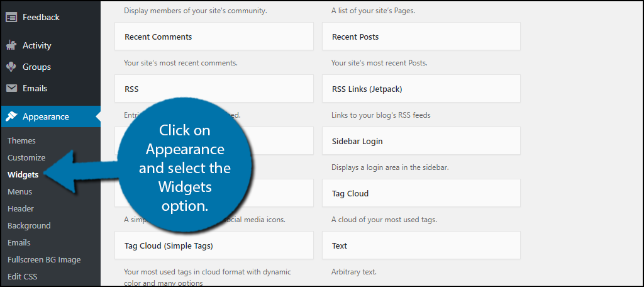This screenshot has width=644, height=287.
Task: Open Fullscreen BG Image submenu link
Action: click(44, 260)
